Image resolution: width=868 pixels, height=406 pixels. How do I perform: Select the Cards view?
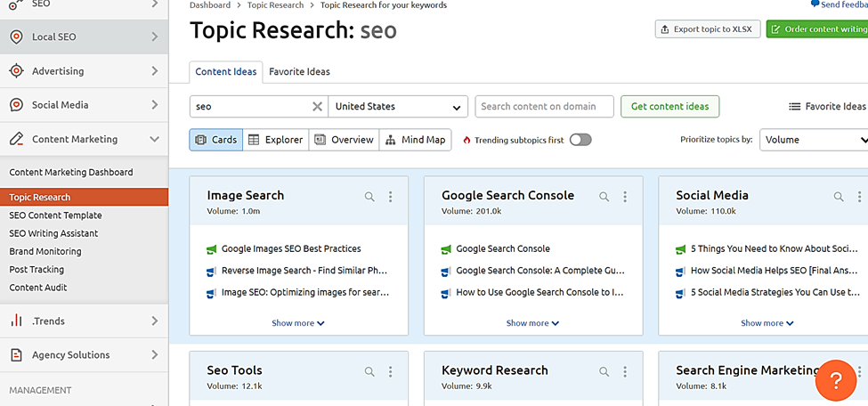pos(216,140)
